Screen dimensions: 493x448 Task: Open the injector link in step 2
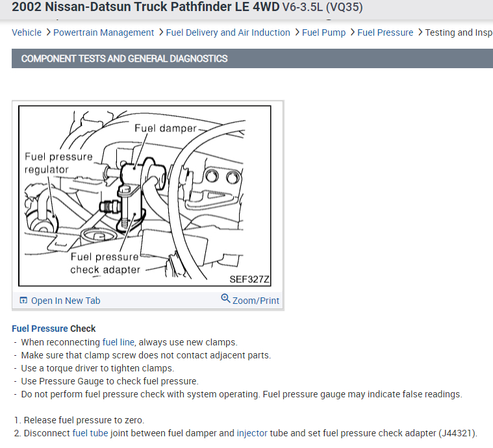(252, 433)
